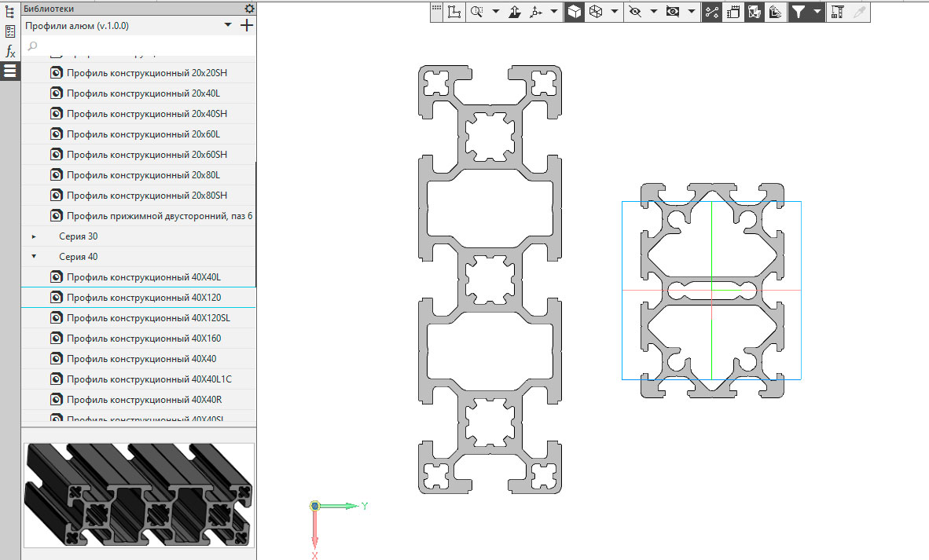This screenshot has height=560, width=929.
Task: Select Профиль конструкционный 20x60L
Action: 143,134
